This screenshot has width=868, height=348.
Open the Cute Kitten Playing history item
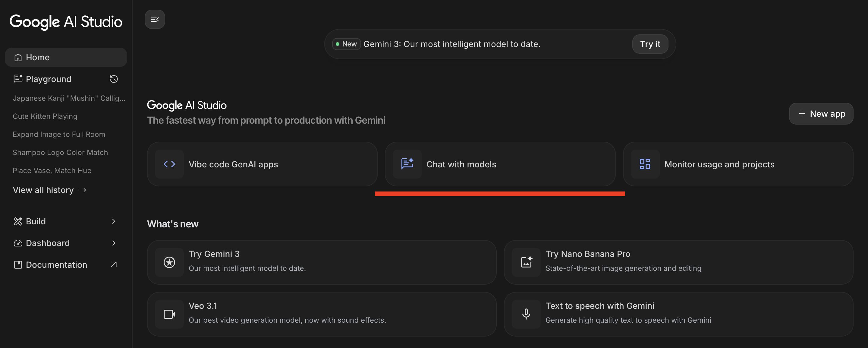coord(45,116)
